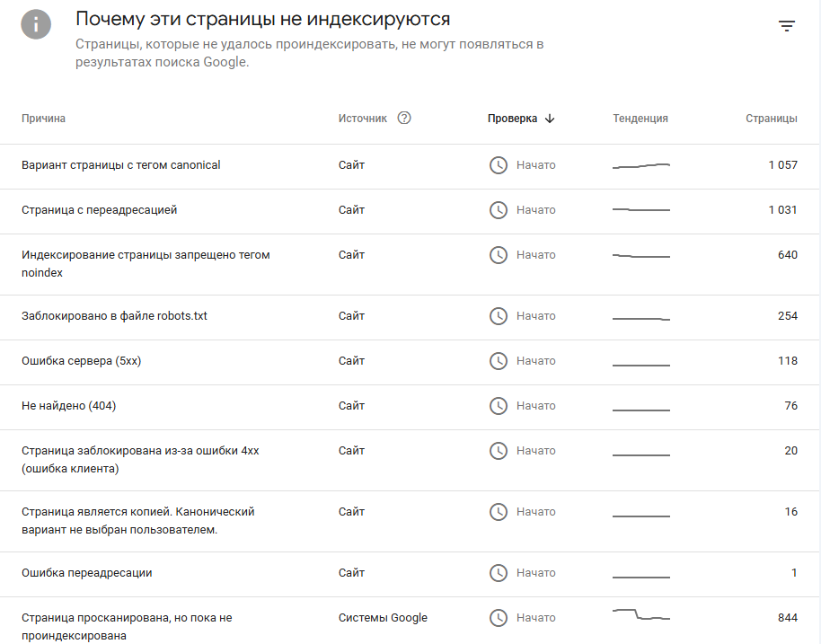Click the Тенденция column header
Image resolution: width=821 pixels, height=644 pixels.
640,119
